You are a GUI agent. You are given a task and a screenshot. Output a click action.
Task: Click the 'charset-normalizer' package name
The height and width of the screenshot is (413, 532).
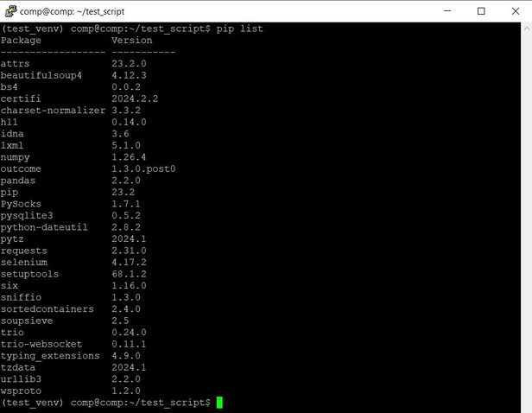point(53,111)
